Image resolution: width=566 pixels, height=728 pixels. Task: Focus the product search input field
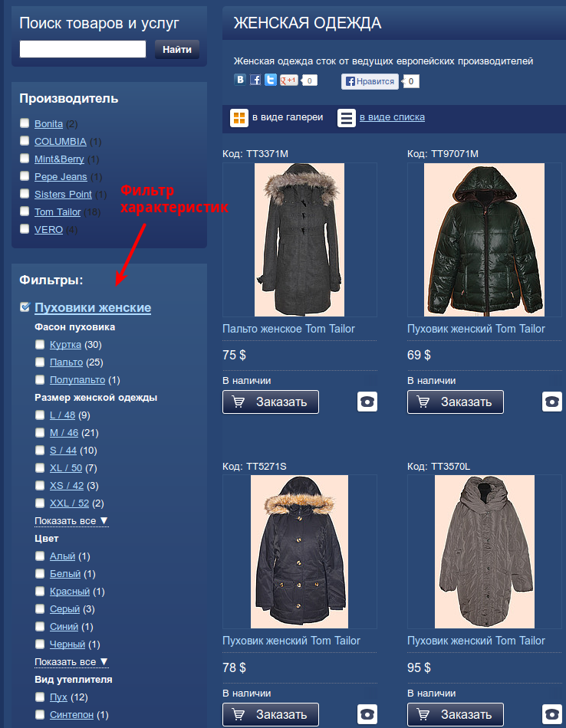pyautogui.click(x=83, y=49)
